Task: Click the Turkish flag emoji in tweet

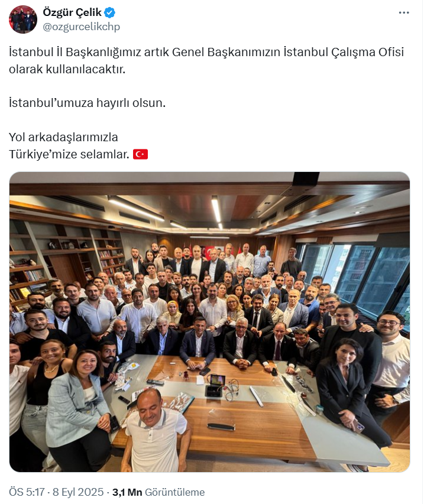Action: click(x=140, y=154)
